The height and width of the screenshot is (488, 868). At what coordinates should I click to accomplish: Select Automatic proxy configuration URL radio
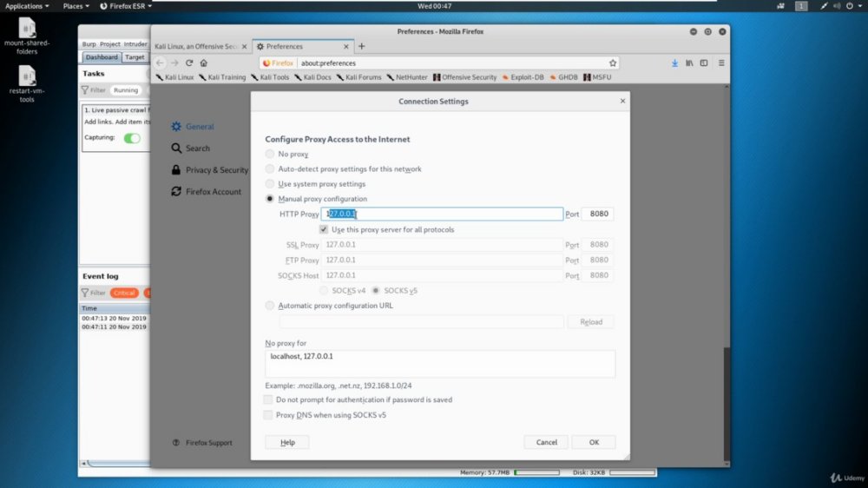pyautogui.click(x=270, y=305)
